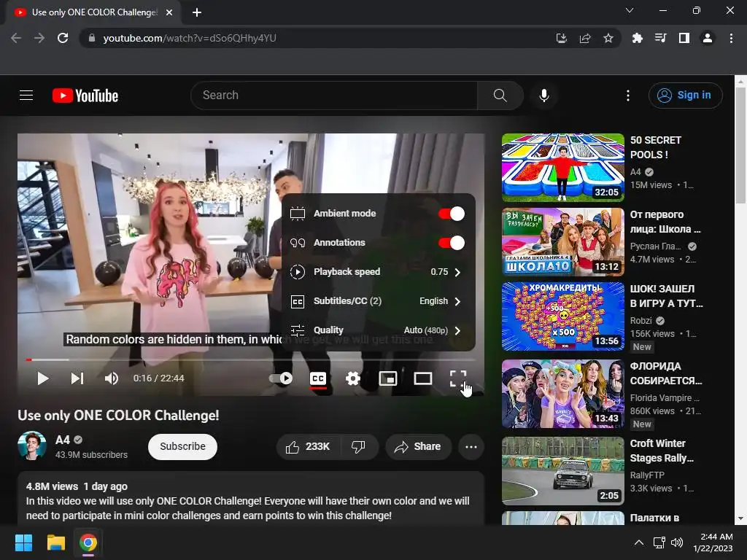Turn off Annotations switch
The image size is (747, 560).
click(x=451, y=243)
